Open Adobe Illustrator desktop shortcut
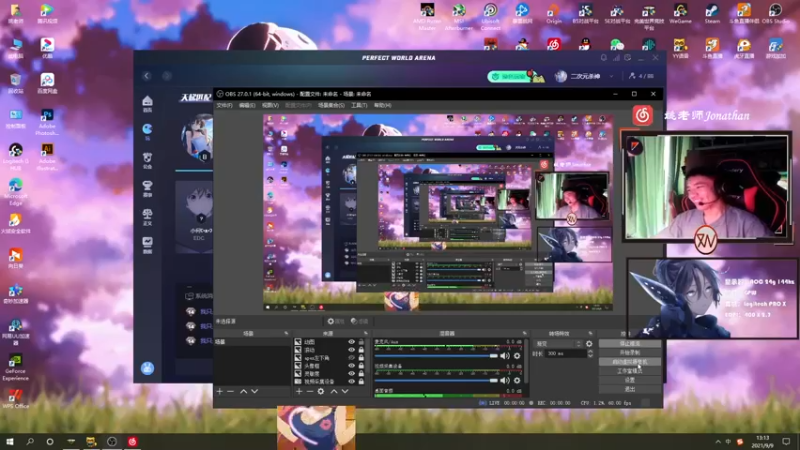The width and height of the screenshot is (800, 450). pyautogui.click(x=47, y=157)
